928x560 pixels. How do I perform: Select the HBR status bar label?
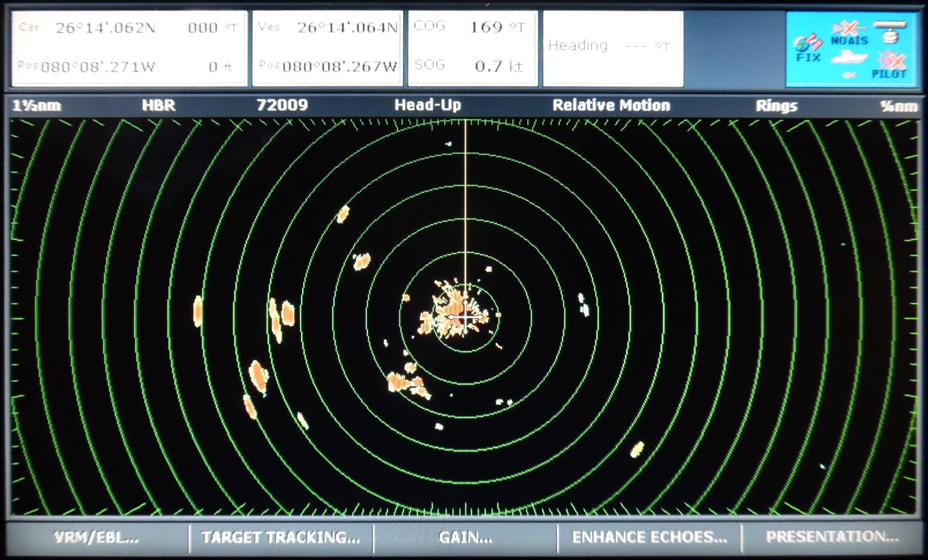(x=159, y=105)
